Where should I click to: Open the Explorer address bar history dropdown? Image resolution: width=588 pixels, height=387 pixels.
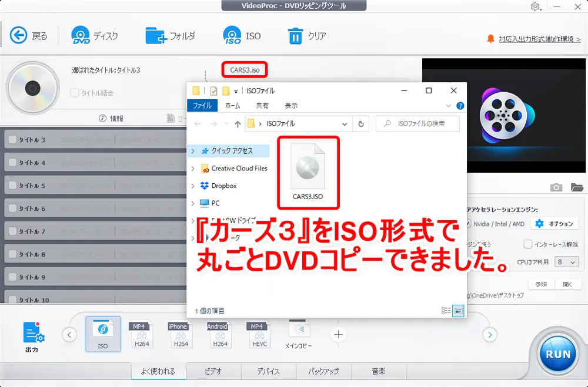point(344,124)
